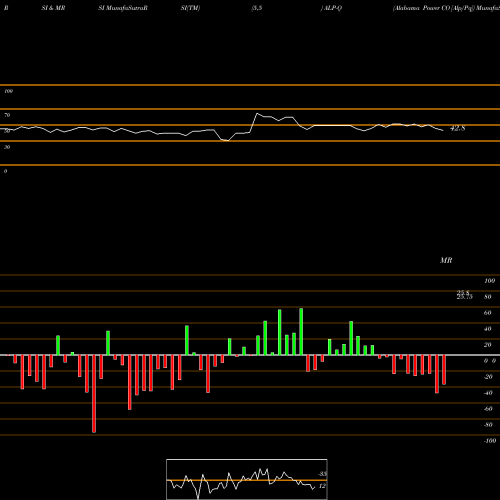
Task: Click the MR axis label -60
Action: (488, 409)
